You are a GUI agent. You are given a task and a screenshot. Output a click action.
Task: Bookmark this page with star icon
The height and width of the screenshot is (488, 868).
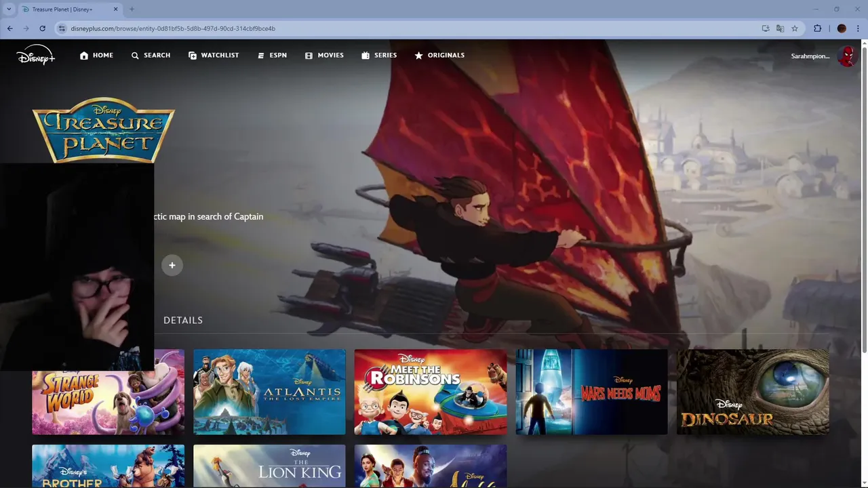pos(795,28)
